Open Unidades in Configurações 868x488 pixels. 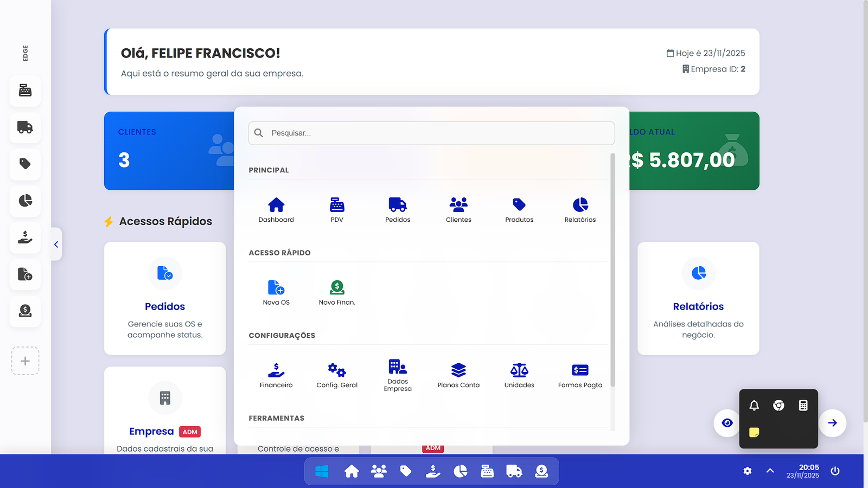coord(519,373)
